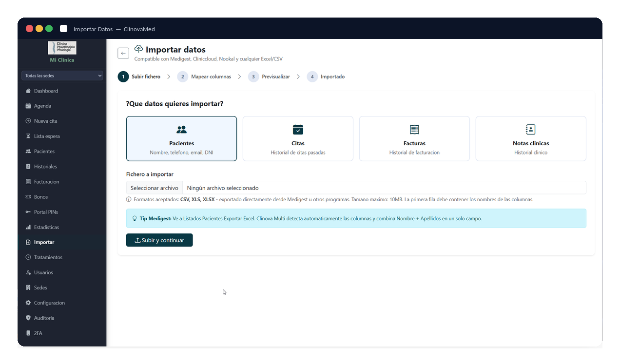Viewport: 620px width, 364px height.
Task: Select the Citas import option description
Action: [298, 153]
